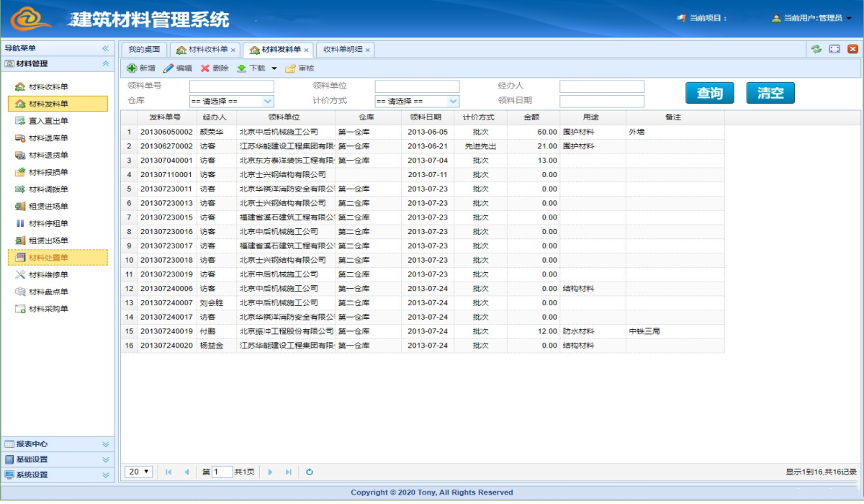Close the 材料发料单 tab
The image size is (864, 504).
pos(306,50)
